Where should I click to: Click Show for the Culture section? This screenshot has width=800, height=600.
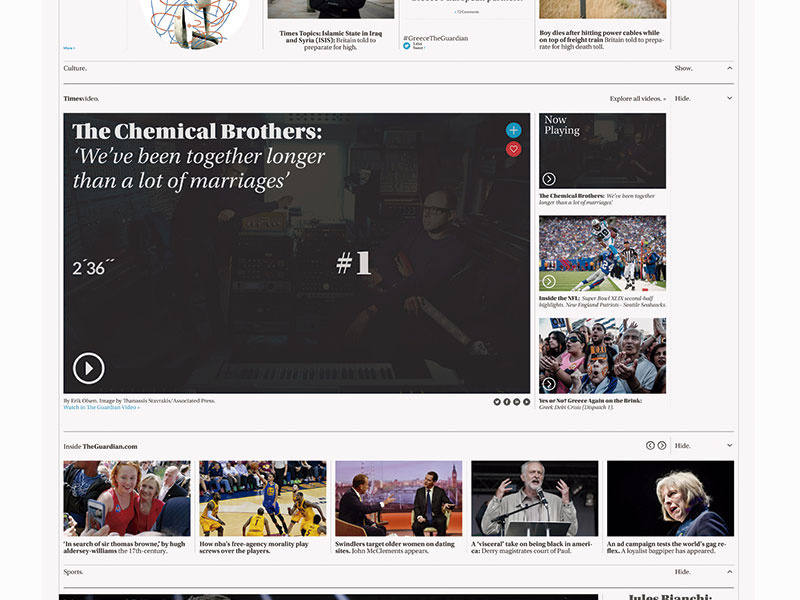coord(684,68)
